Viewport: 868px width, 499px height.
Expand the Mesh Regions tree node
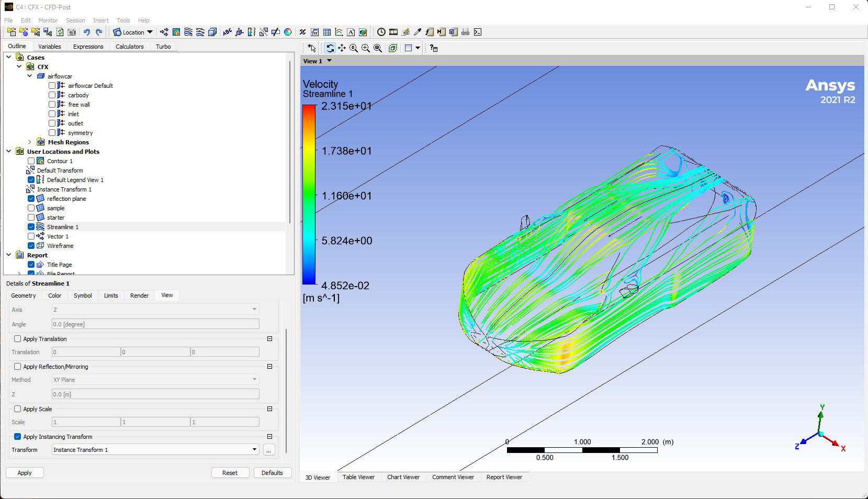click(x=30, y=142)
